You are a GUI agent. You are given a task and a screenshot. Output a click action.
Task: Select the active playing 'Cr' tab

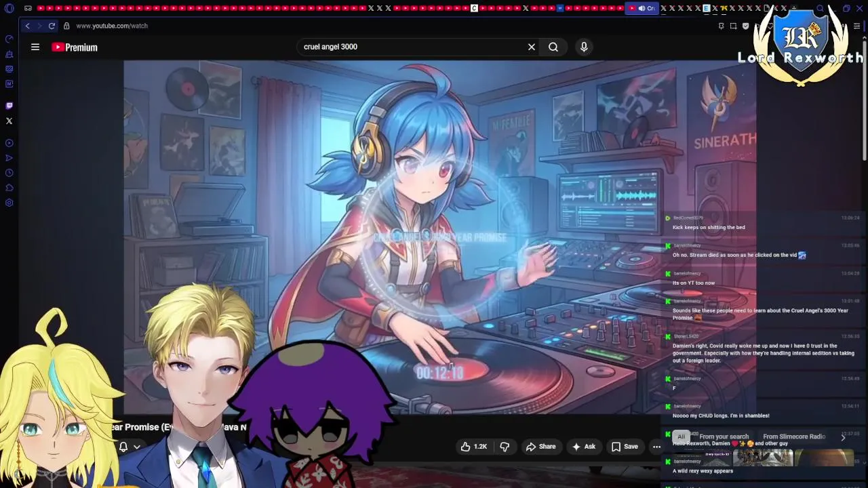tap(642, 8)
